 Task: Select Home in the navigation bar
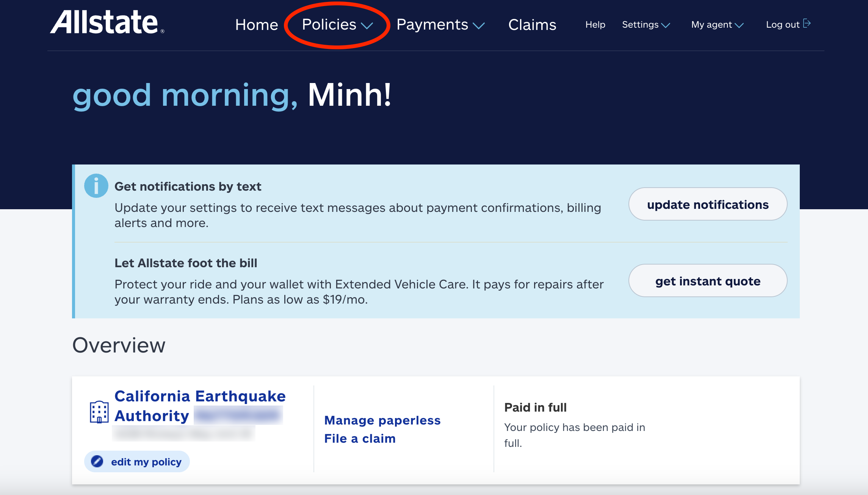tap(257, 25)
